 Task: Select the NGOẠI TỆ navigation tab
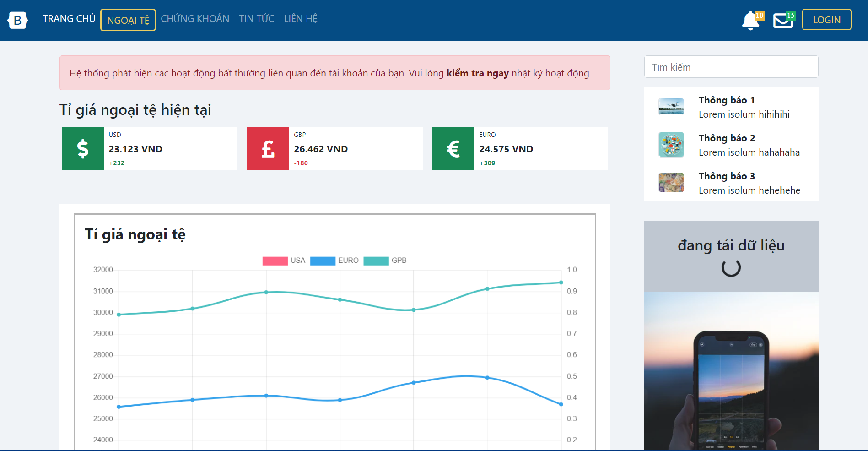pos(128,20)
